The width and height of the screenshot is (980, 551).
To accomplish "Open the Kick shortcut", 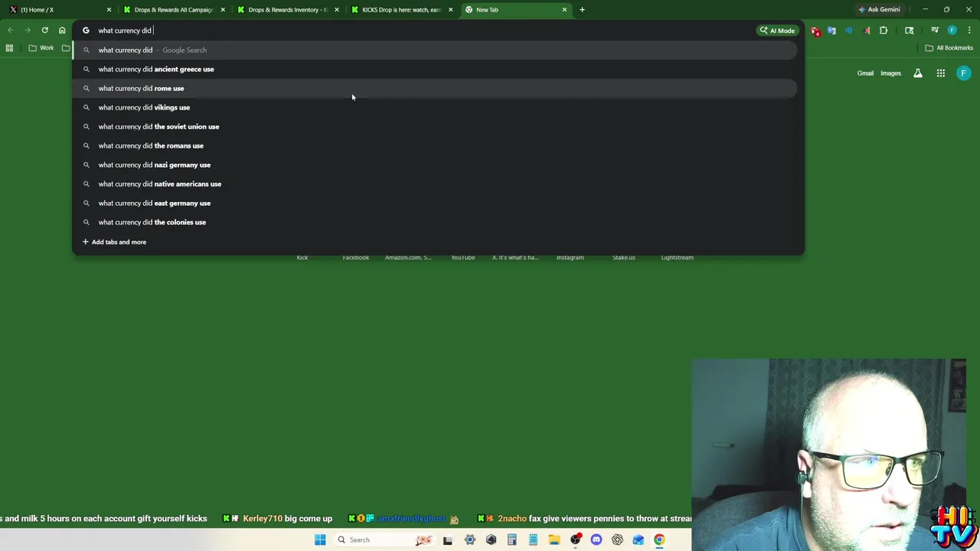I will pos(302,257).
